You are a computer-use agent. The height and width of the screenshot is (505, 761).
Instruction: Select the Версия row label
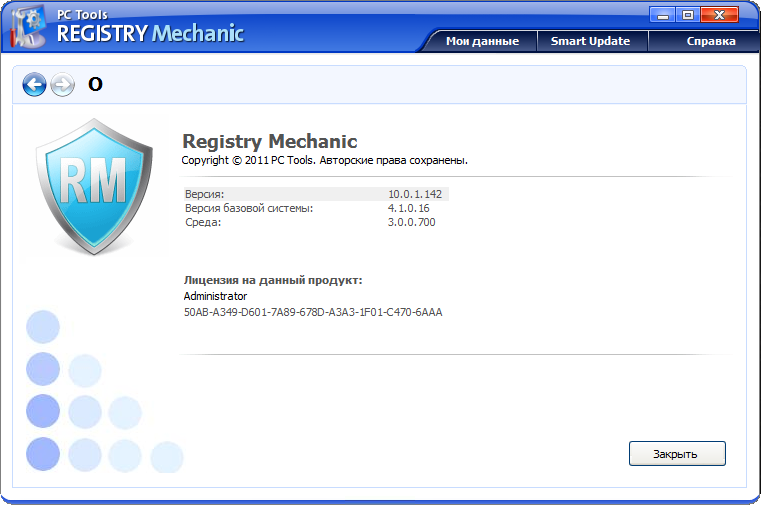[x=204, y=195]
